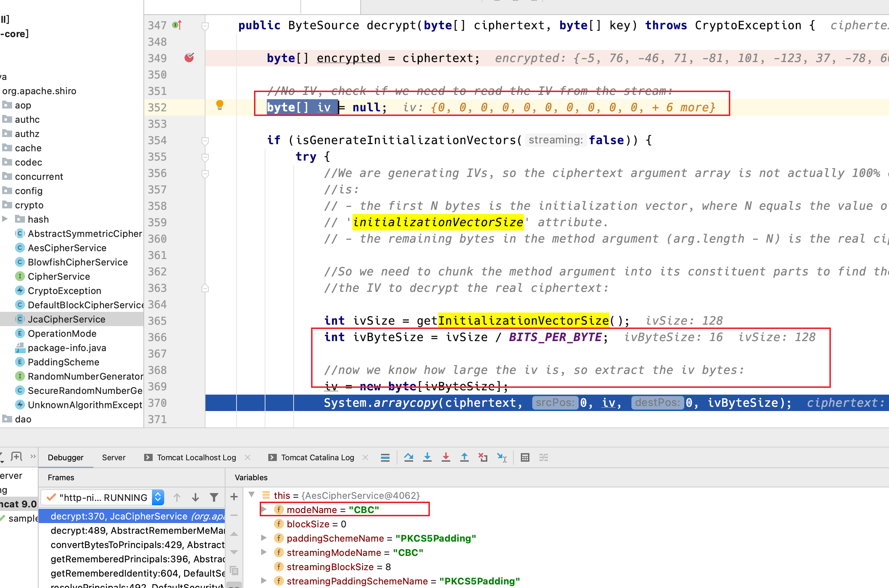Click Show Execution Point icon
The image size is (889, 588).
tap(385, 457)
